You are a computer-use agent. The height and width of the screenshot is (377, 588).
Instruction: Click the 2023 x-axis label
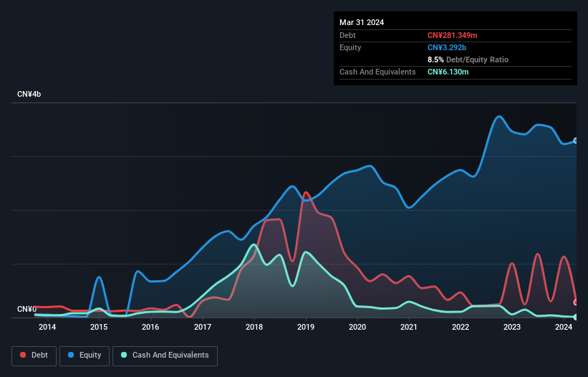(512, 327)
